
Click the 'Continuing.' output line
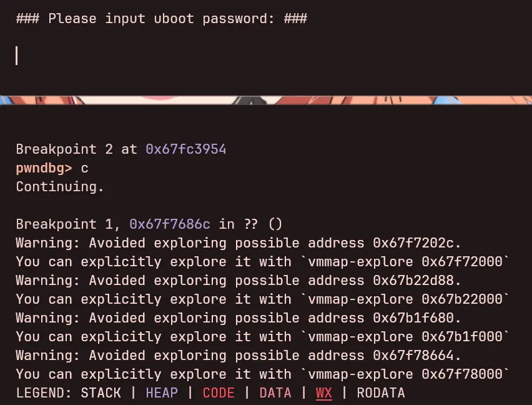(x=60, y=187)
